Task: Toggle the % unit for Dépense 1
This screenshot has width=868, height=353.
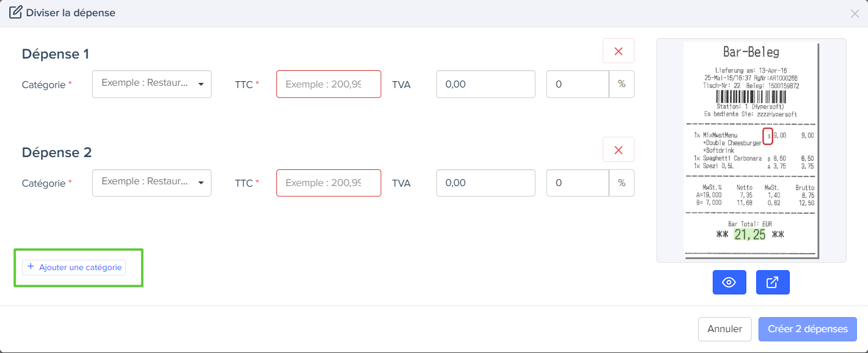Action: (x=622, y=84)
